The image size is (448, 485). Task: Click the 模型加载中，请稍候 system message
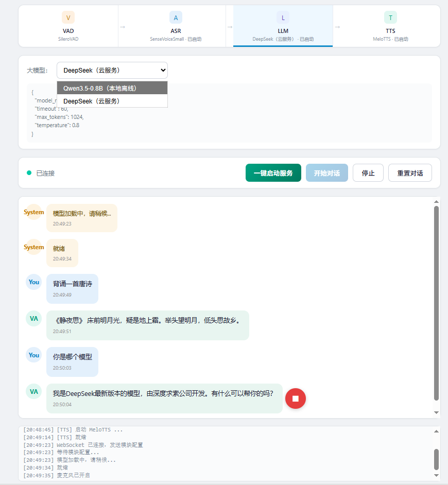[82, 218]
